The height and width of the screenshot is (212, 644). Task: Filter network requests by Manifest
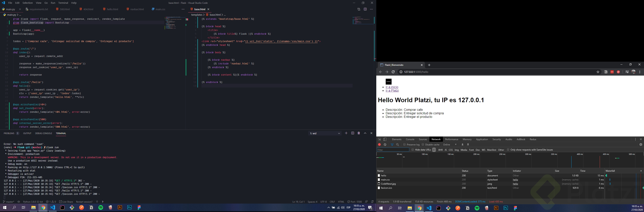[492, 150]
